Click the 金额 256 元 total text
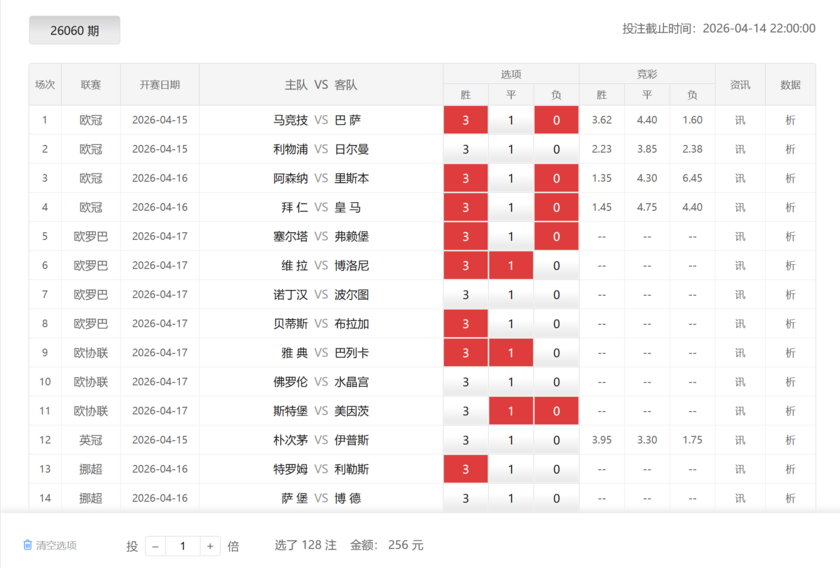The height and width of the screenshot is (568, 840). point(386,545)
